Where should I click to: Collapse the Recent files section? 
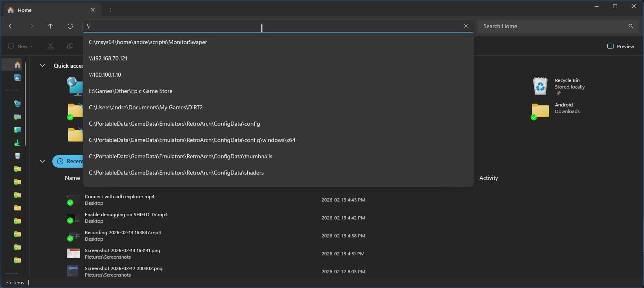tap(42, 161)
